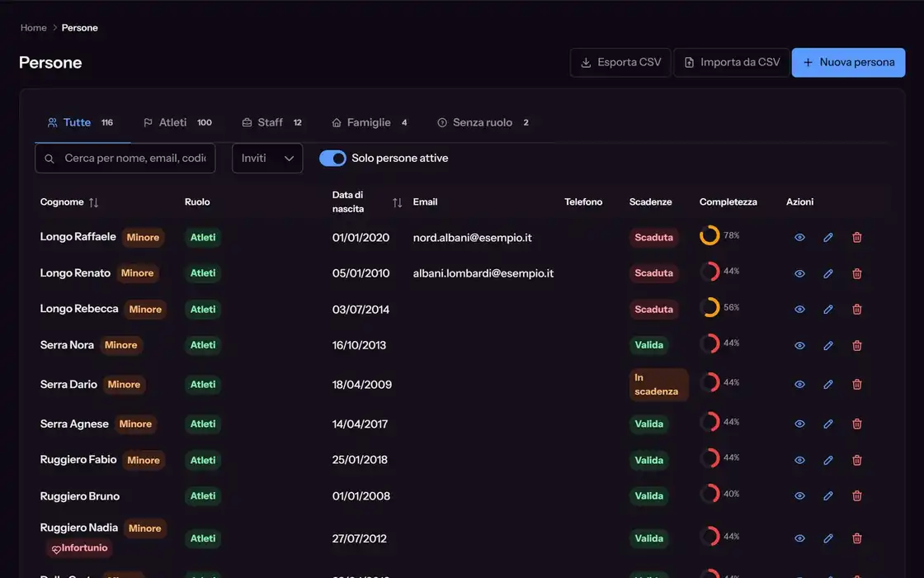Edit Ruggiero Nadia's record
The image size is (924, 578).
[x=828, y=538]
